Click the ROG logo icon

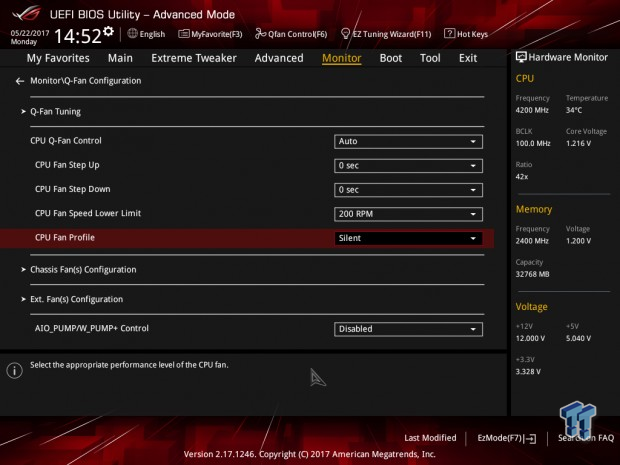(x=26, y=13)
